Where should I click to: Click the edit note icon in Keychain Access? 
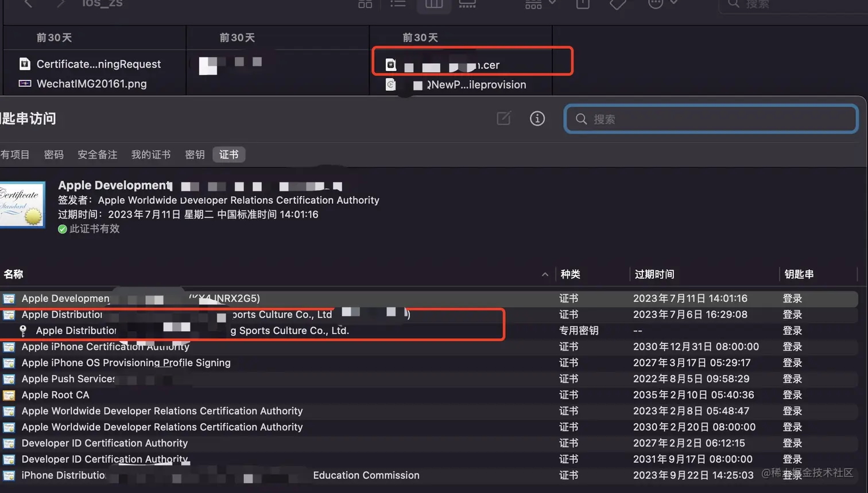coord(503,118)
